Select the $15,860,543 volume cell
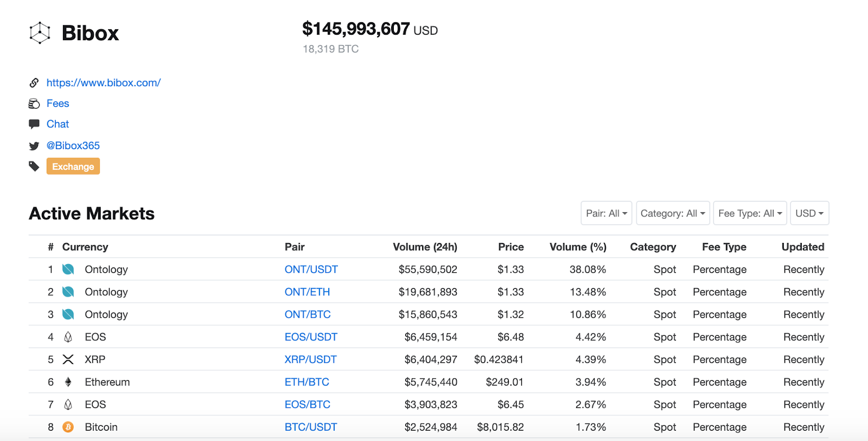868x441 pixels. coord(428,314)
